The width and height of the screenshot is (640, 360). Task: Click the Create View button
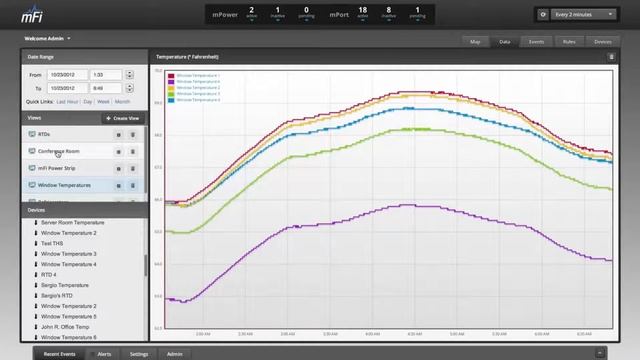click(122, 118)
